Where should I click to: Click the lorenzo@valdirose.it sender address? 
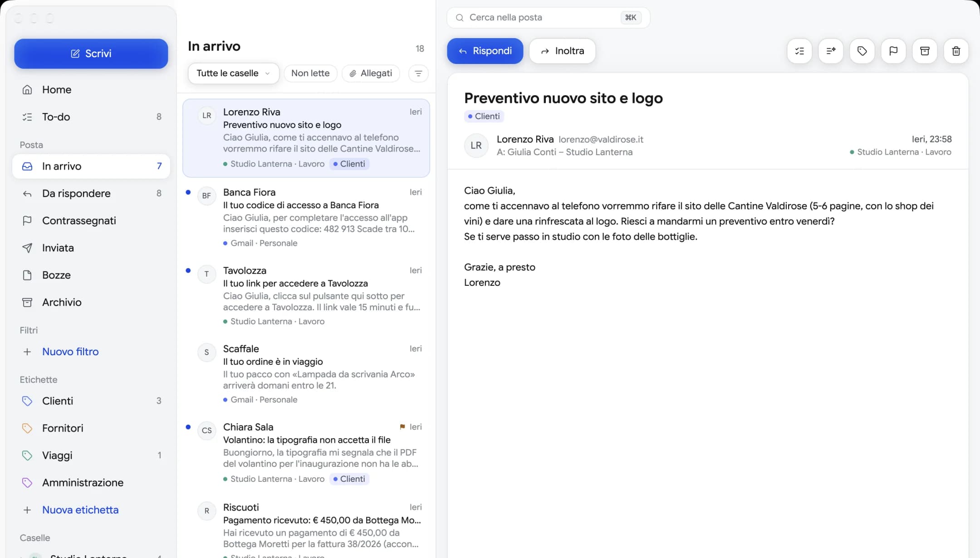pos(601,140)
